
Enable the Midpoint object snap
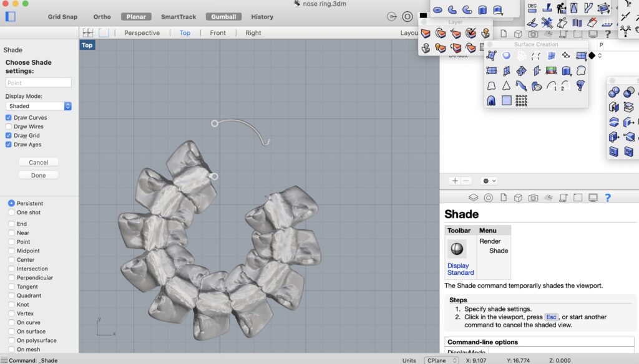[x=12, y=251]
